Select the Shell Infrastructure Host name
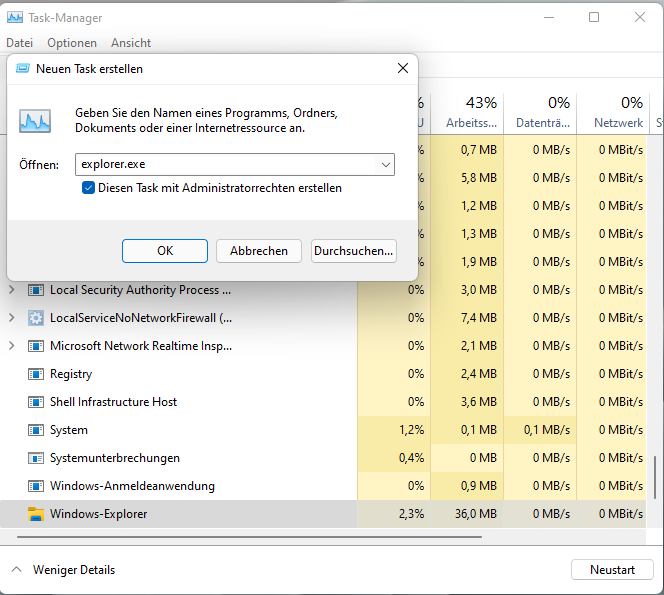 (x=113, y=402)
